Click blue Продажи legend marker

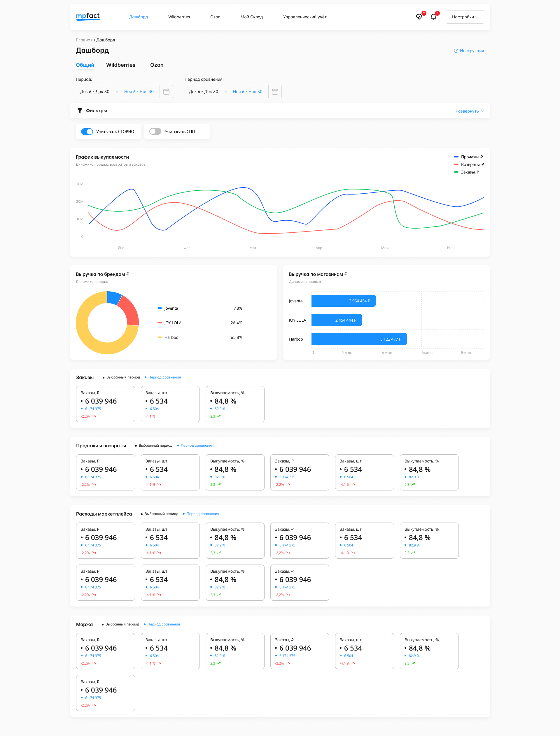click(x=456, y=157)
